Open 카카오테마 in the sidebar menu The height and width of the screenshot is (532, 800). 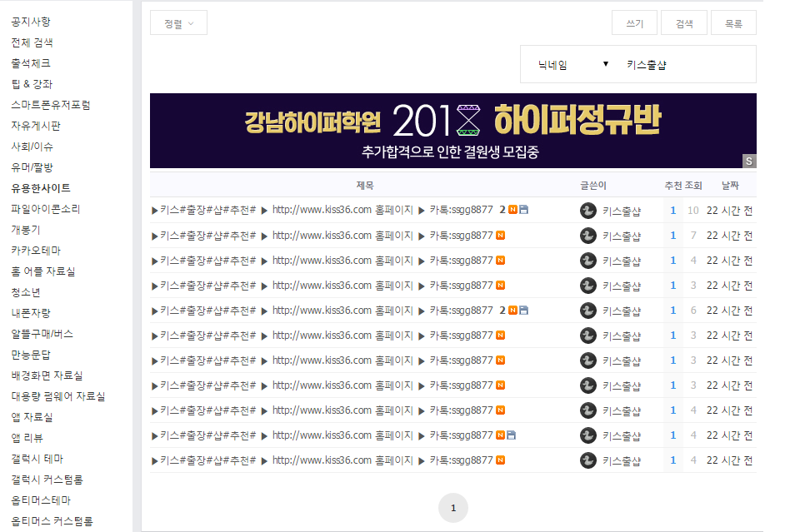pyautogui.click(x=36, y=251)
